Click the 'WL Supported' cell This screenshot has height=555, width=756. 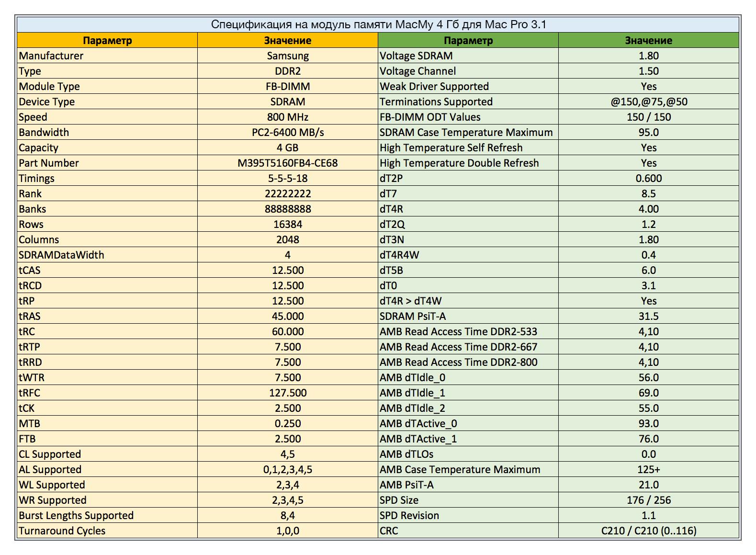107,485
